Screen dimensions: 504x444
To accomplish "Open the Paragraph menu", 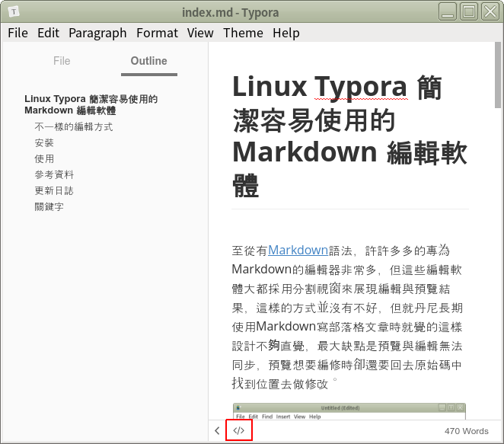I will [x=97, y=33].
